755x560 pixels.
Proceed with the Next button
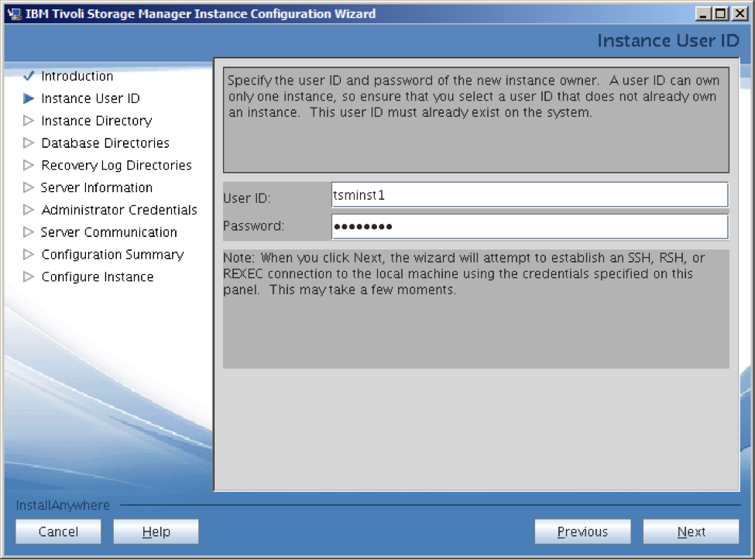[x=691, y=531]
